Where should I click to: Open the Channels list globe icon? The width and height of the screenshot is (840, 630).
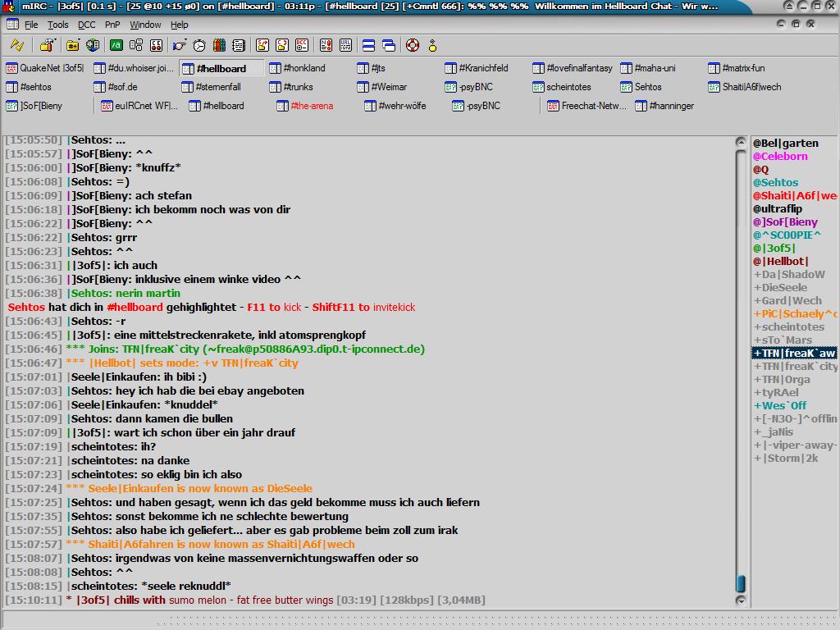click(93, 45)
